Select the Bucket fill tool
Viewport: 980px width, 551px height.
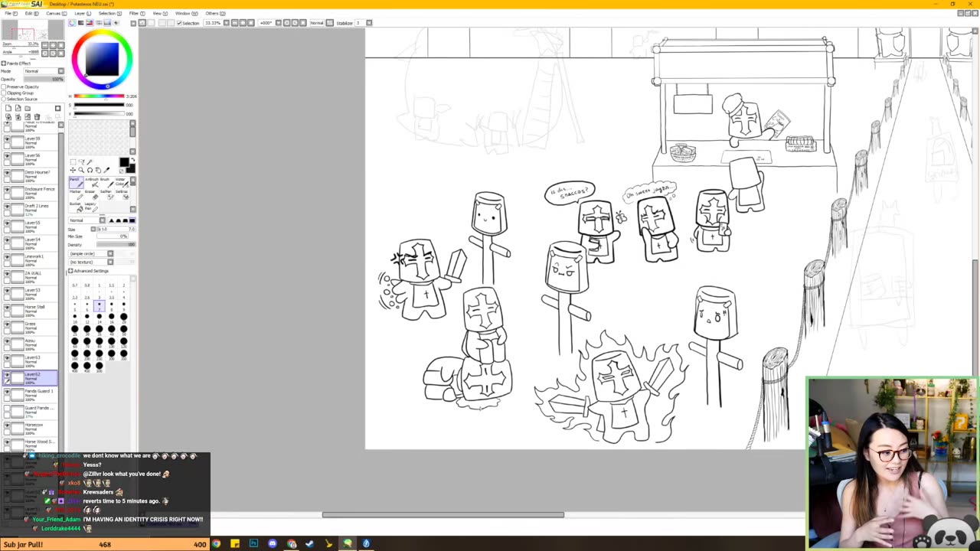76,205
